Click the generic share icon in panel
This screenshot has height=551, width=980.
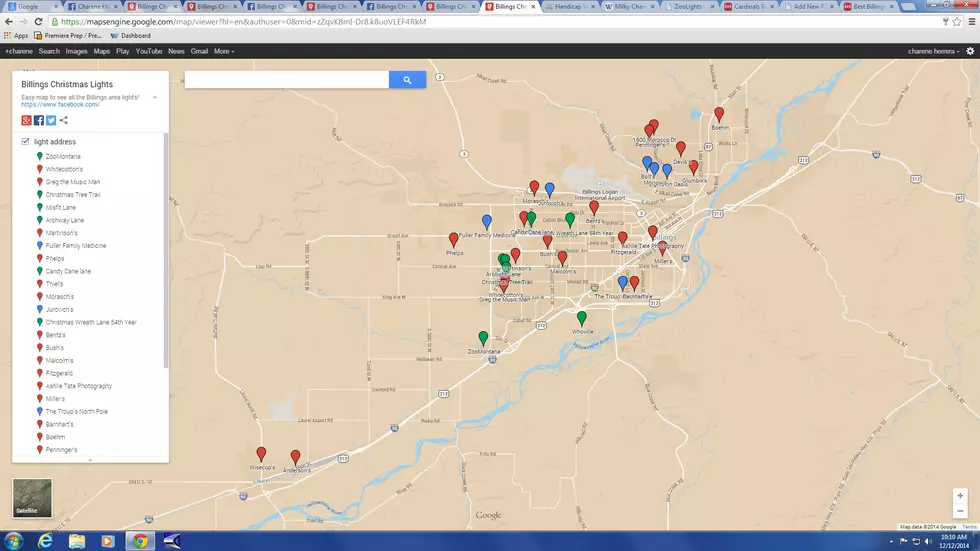point(64,120)
